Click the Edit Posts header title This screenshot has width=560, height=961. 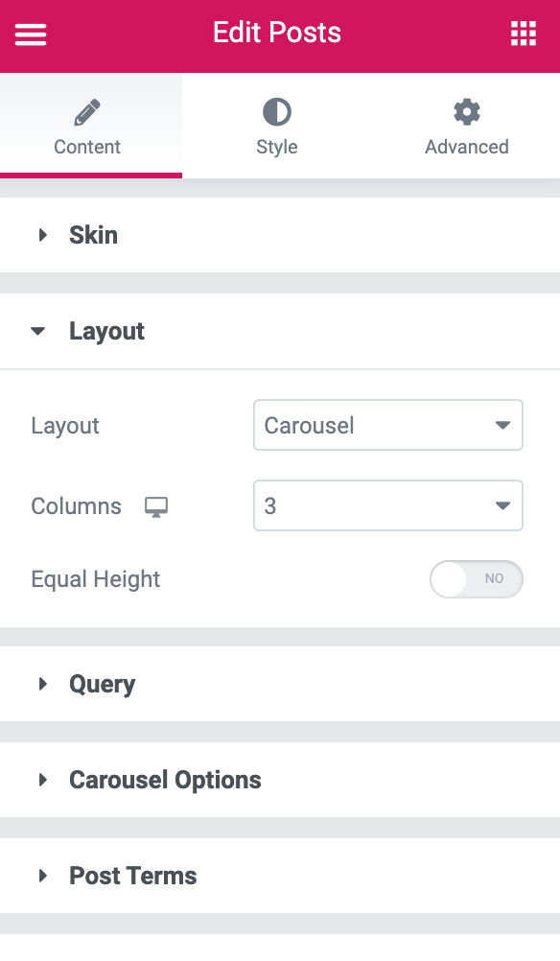277,33
